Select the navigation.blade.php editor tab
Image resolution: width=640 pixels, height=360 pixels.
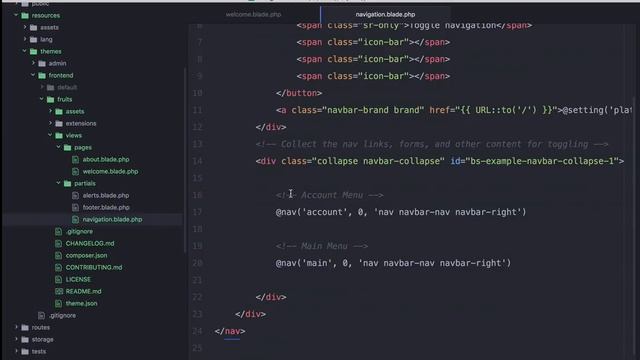tap(385, 14)
